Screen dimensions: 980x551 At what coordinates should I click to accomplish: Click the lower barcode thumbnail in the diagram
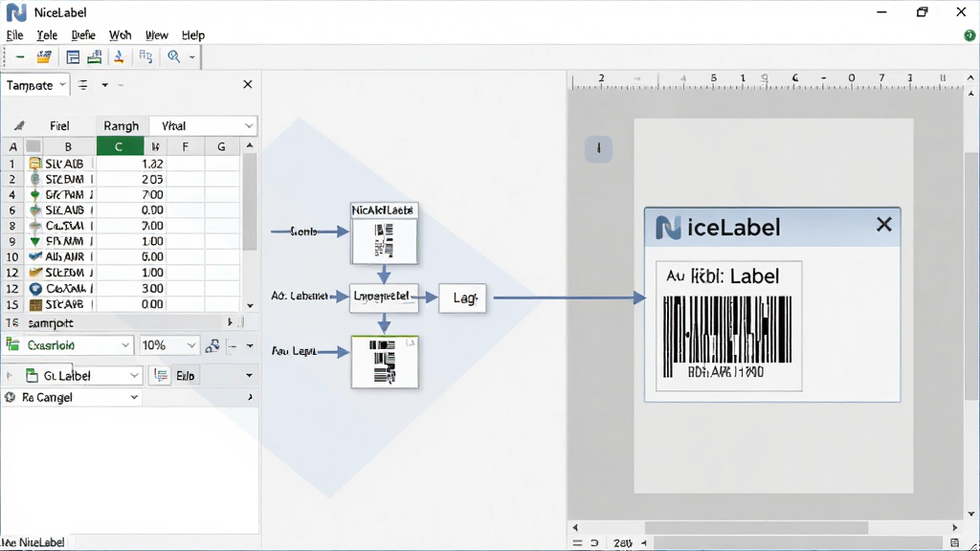point(385,362)
